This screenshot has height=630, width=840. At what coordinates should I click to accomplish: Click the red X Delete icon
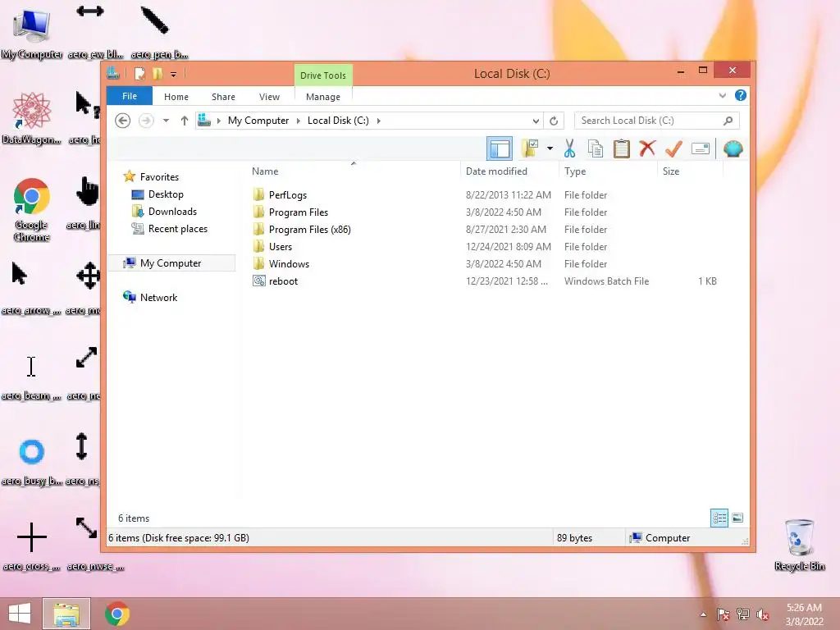pos(647,148)
